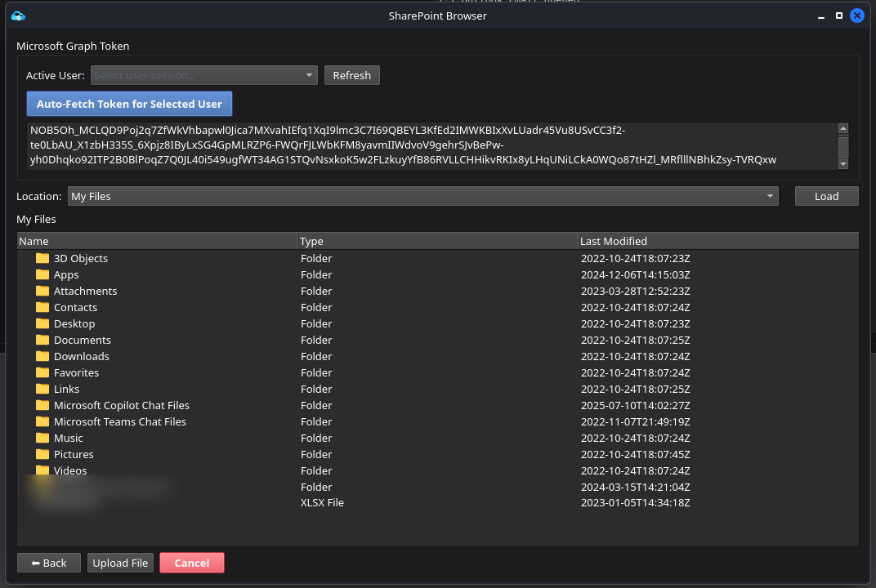Screen dimensions: 876x588
Task: Select the 'Desktop' folder name
Action: tap(74, 323)
